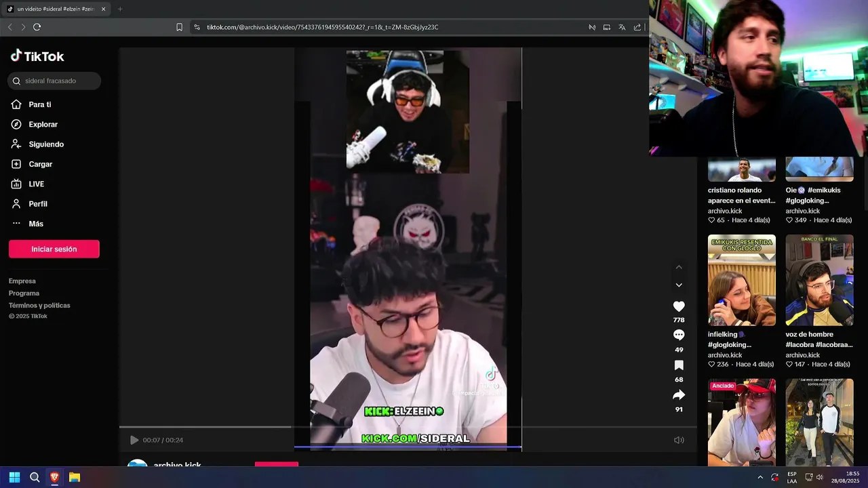
Task: Click archivo.kick under voz de hombre video
Action: click(x=803, y=355)
